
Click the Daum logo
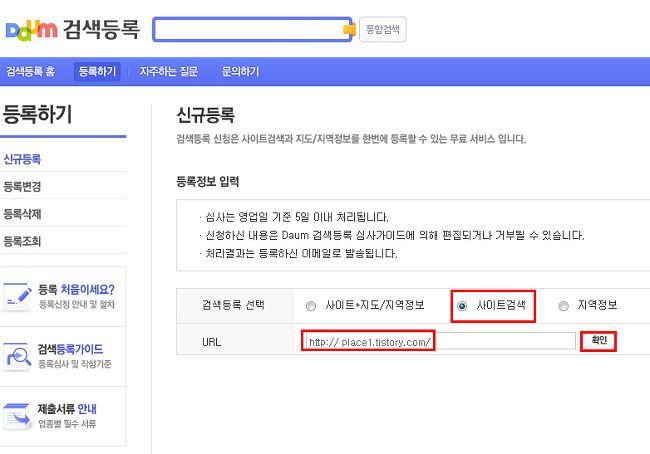click(32, 30)
